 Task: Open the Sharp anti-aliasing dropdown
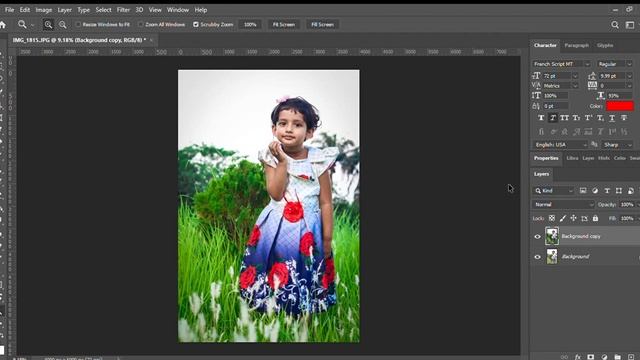coord(617,145)
